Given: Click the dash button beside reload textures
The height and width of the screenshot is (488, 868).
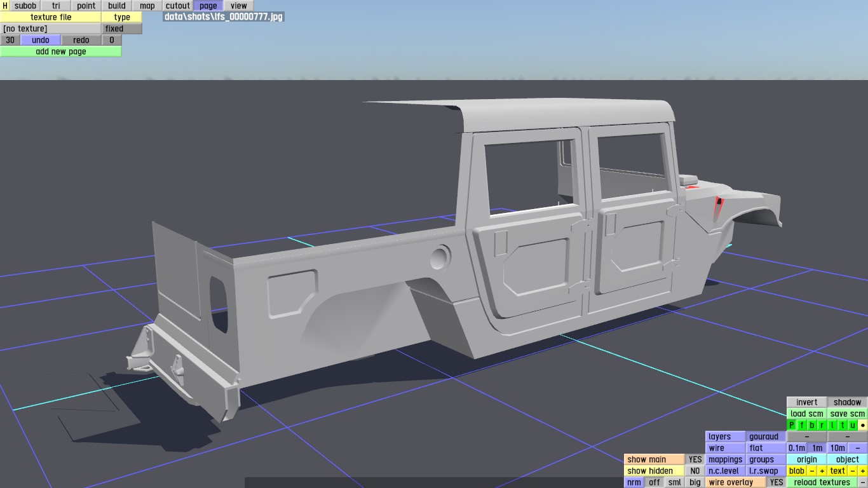Looking at the screenshot, I should [x=863, y=482].
